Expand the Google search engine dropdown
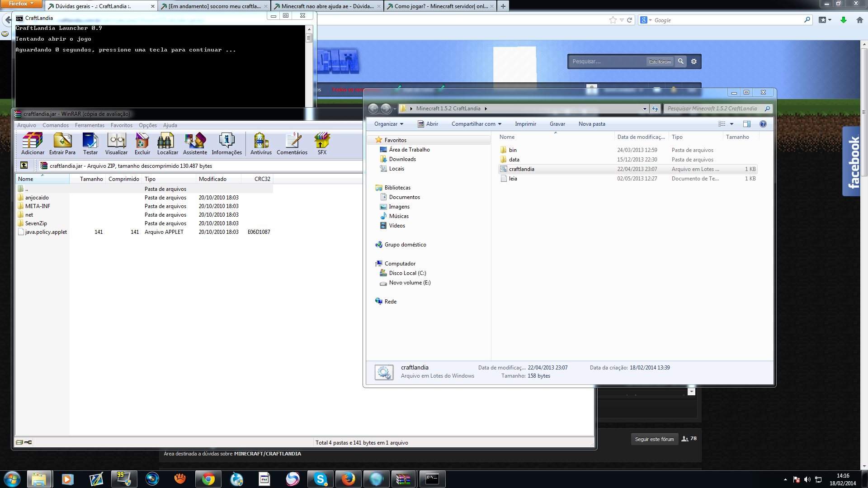 [650, 20]
